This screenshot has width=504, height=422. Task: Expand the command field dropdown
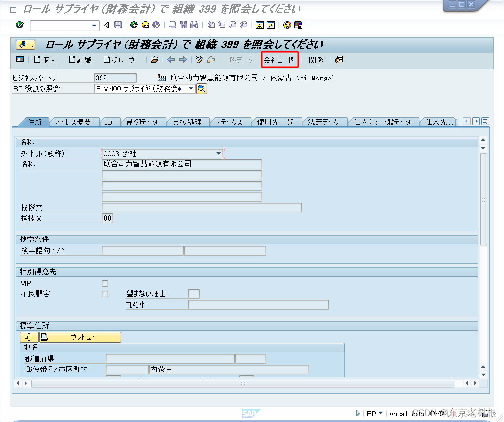(x=94, y=25)
